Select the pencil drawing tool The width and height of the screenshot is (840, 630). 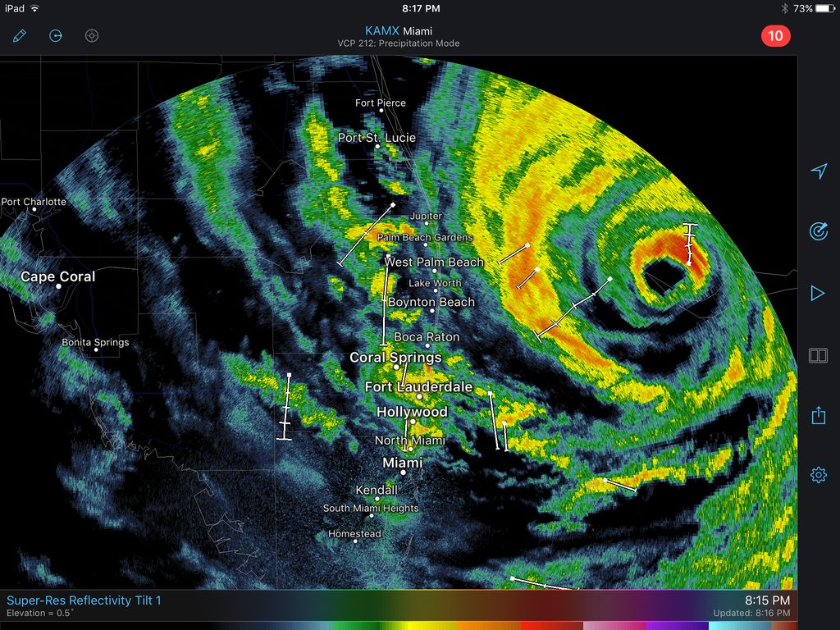click(x=20, y=36)
